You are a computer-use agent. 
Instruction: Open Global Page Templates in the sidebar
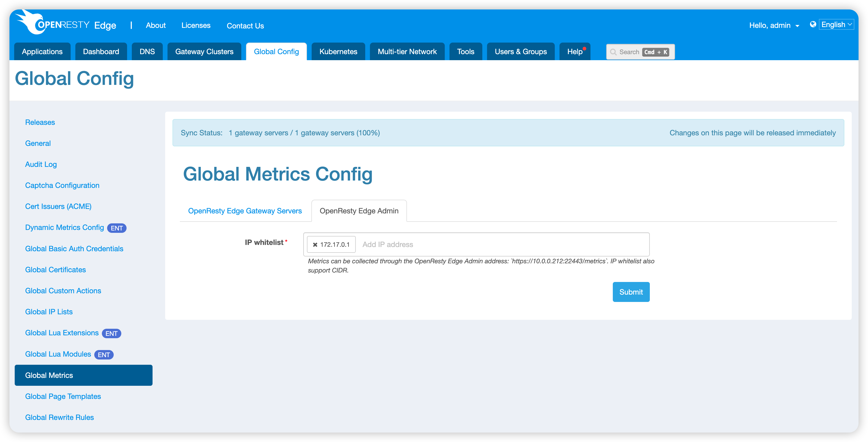[x=63, y=397]
